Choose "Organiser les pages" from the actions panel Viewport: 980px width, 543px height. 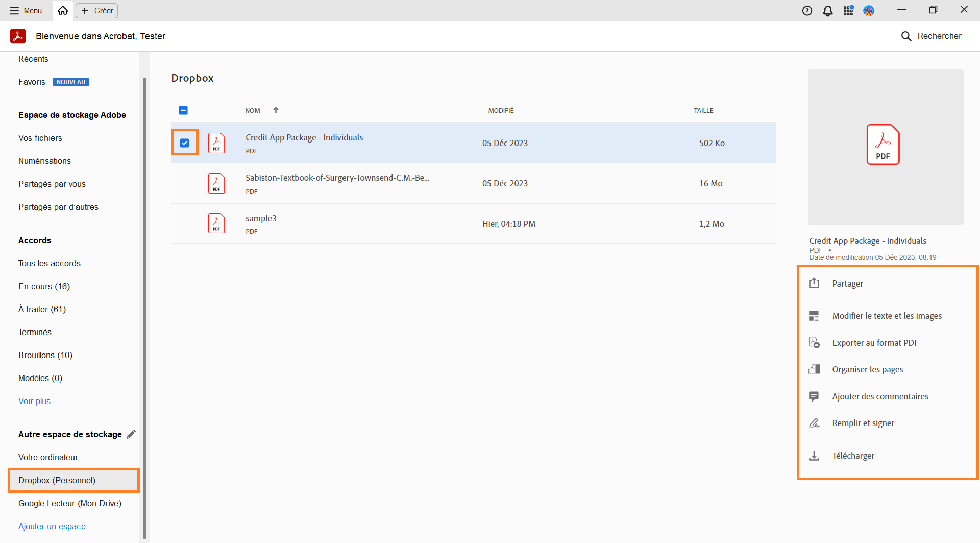click(868, 369)
